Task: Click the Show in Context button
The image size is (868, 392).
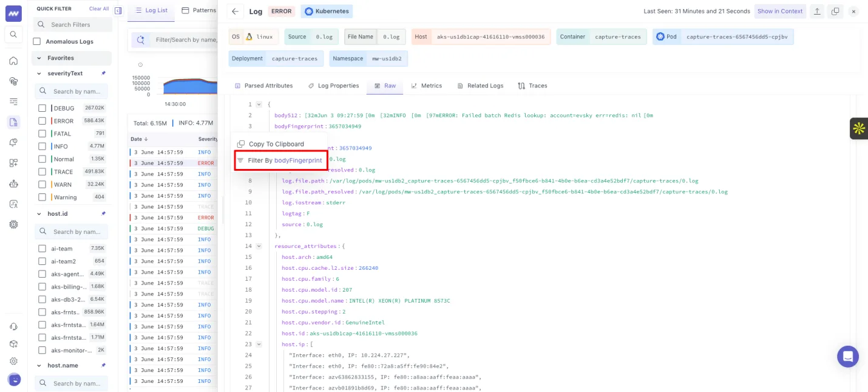Action: [x=780, y=12]
